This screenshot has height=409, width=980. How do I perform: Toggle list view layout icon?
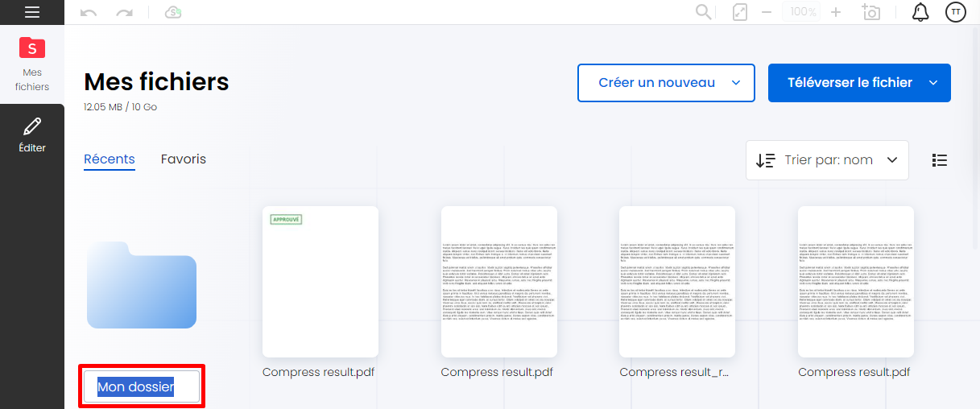[939, 160]
